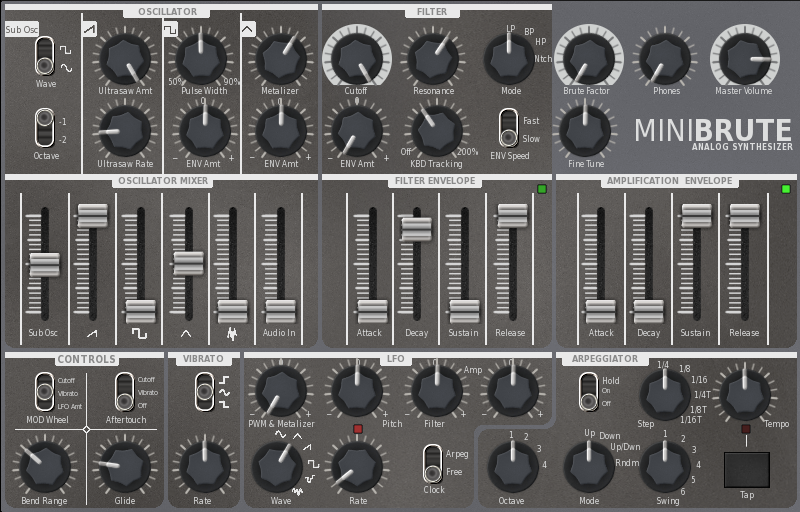Click the LFO PWM & Metalizer knob
The width and height of the screenshot is (800, 512).
pyautogui.click(x=281, y=391)
